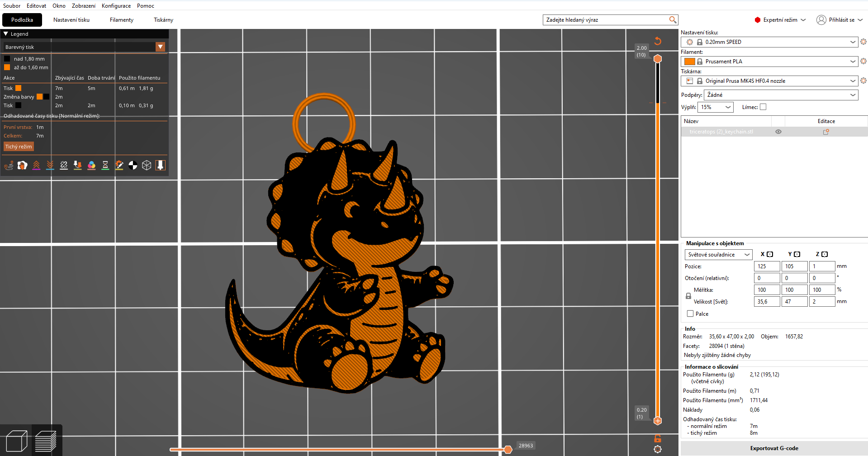Toggle tool marker nozzle icon
868x456 pixels.
point(160,166)
